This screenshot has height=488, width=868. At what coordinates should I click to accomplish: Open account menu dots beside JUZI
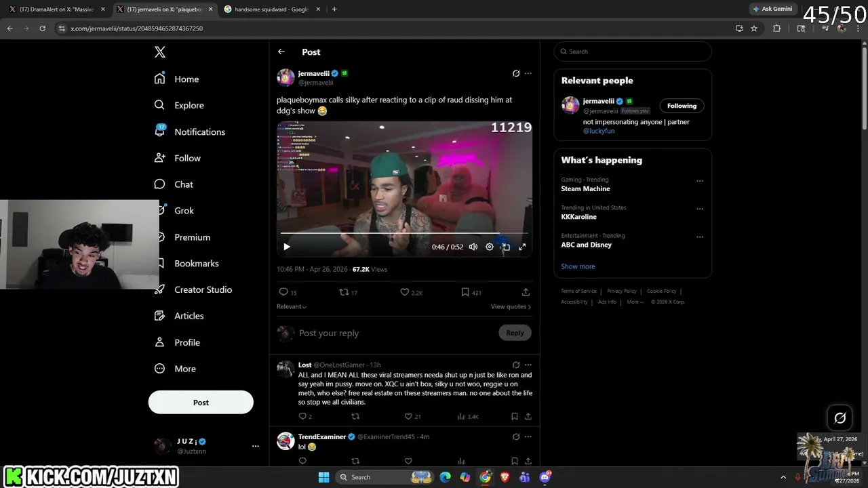256,446
